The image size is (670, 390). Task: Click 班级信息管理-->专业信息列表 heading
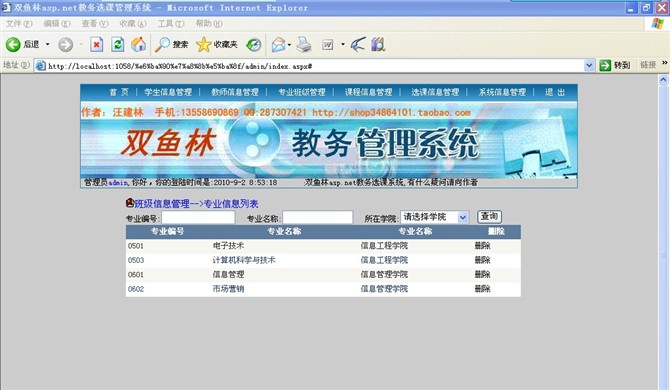pyautogui.click(x=196, y=204)
